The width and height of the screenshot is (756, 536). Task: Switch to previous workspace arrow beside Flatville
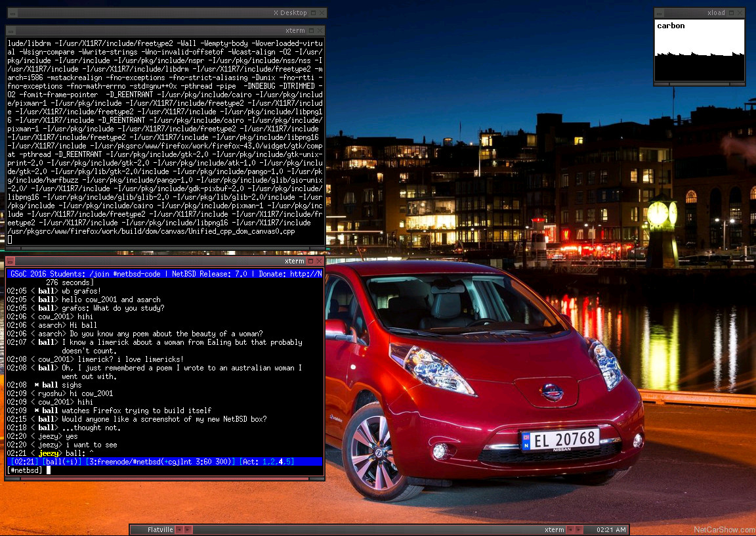tap(179, 529)
